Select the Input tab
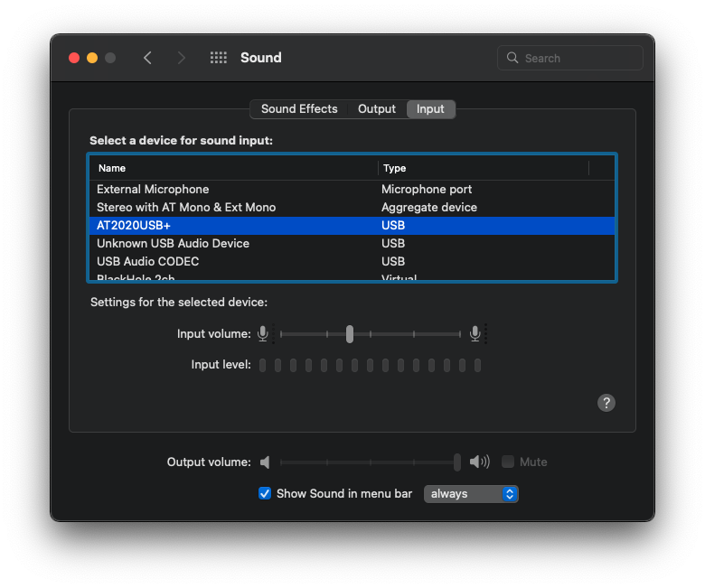Viewport: 705px width, 588px height. click(x=430, y=109)
